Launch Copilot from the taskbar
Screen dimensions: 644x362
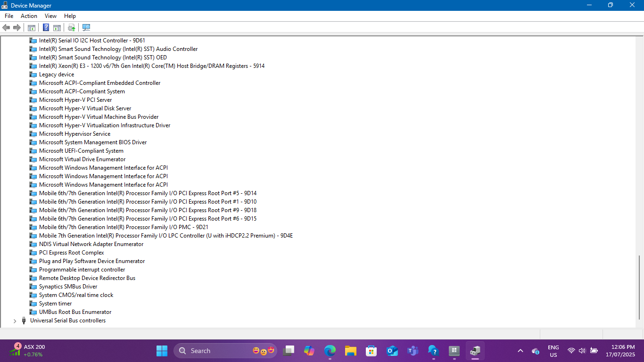[309, 351]
